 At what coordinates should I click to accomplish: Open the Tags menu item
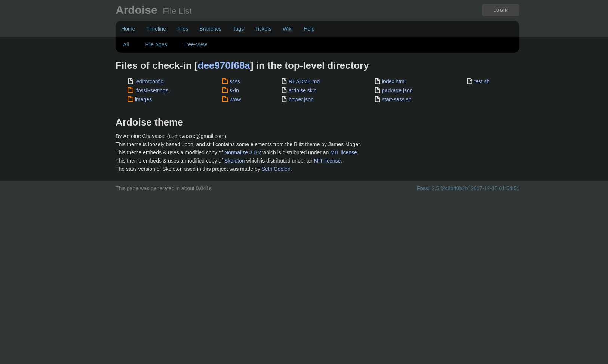[238, 29]
